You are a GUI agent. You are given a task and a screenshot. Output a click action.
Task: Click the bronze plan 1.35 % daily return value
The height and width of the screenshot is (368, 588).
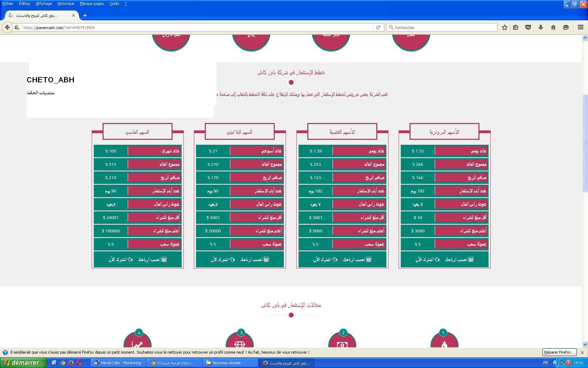click(x=418, y=151)
